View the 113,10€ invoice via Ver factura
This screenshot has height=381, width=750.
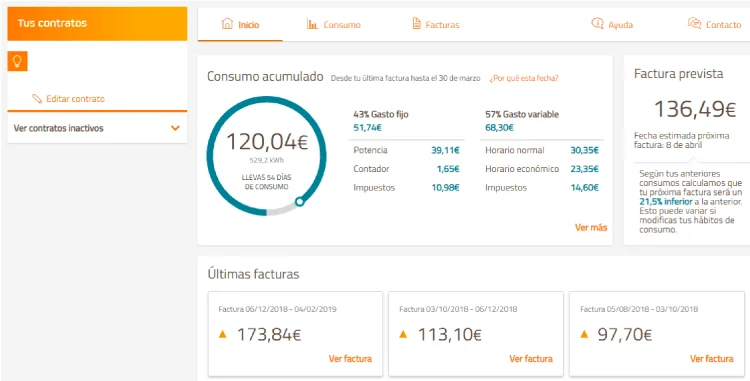click(x=531, y=359)
